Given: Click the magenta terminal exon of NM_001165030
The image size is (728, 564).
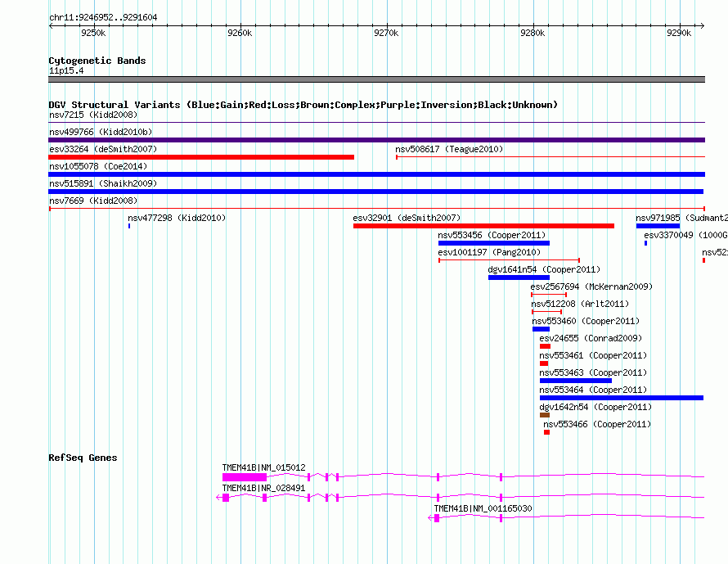Looking at the screenshot, I should point(437,518).
